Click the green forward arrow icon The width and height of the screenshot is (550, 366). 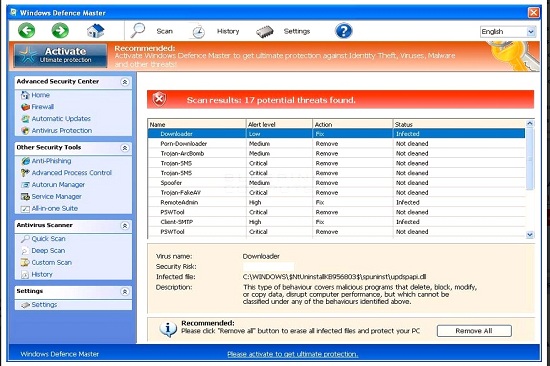click(x=60, y=31)
